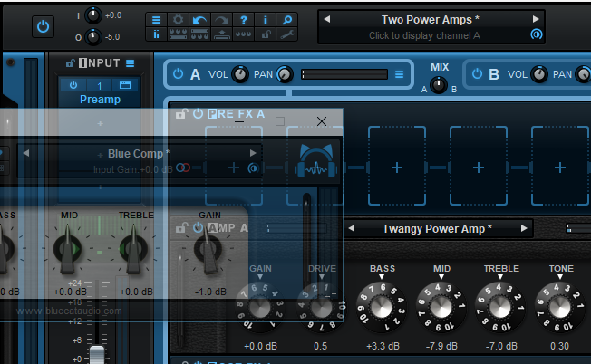
Task: Toggle the main plugin bypass power button
Action: pyautogui.click(x=43, y=27)
